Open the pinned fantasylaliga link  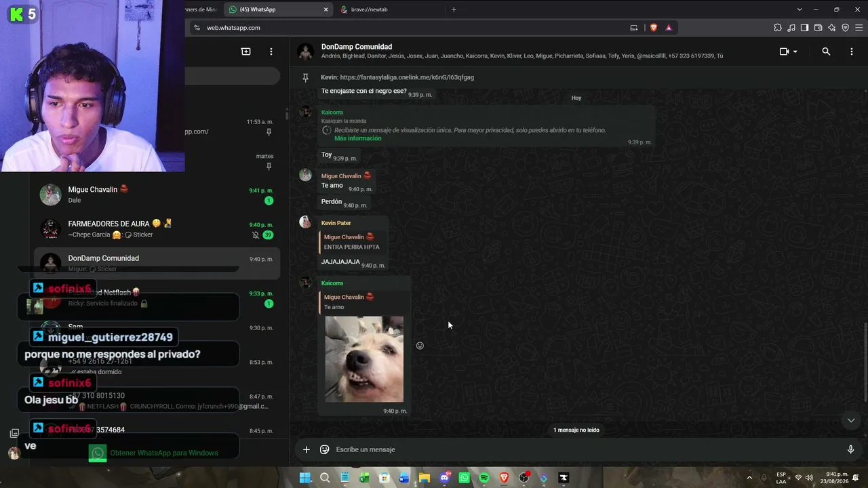pyautogui.click(x=407, y=77)
